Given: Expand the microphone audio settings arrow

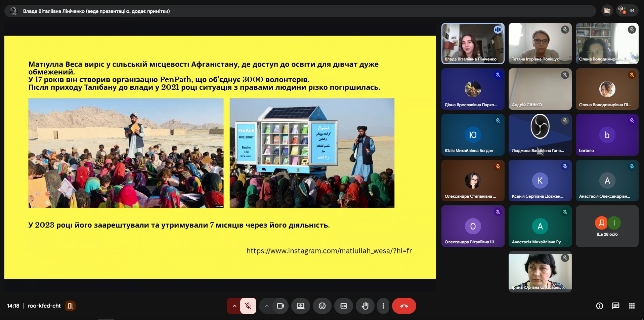Looking at the screenshot, I should [234, 306].
